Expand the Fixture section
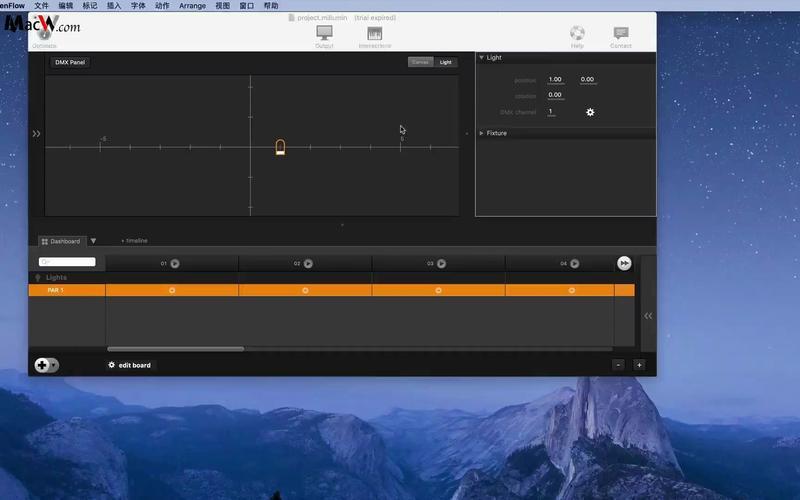 pos(481,133)
